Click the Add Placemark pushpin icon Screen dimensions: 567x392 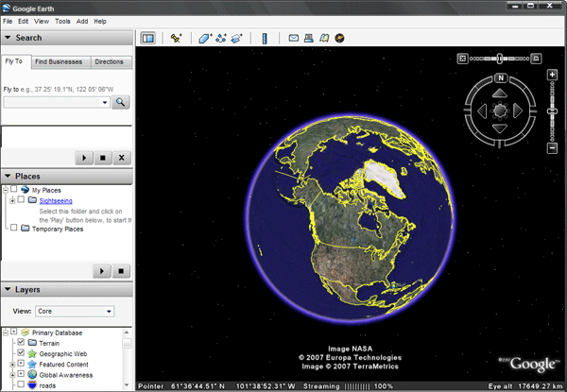point(176,38)
